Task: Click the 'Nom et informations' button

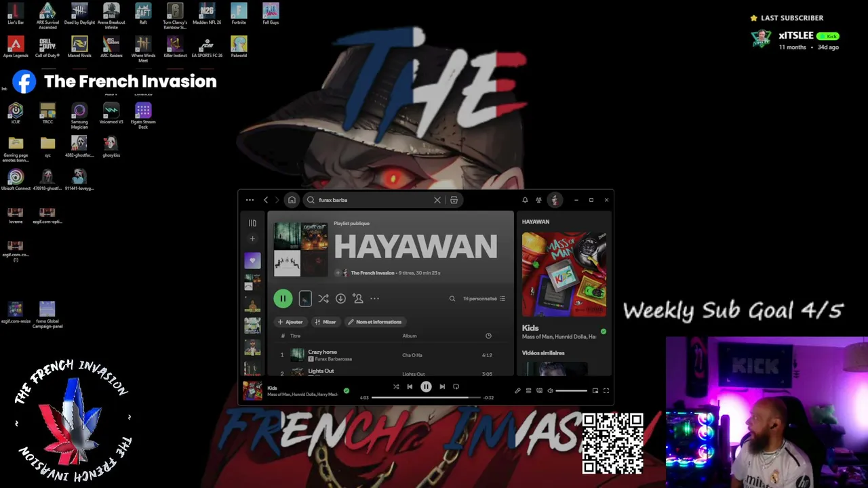Action: pyautogui.click(x=375, y=322)
